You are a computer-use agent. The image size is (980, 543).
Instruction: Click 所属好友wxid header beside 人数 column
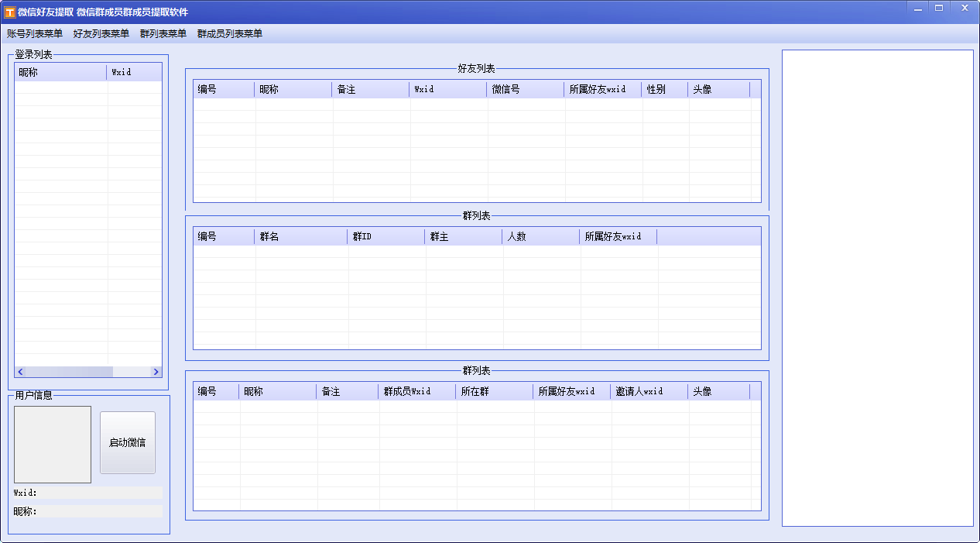coord(618,236)
